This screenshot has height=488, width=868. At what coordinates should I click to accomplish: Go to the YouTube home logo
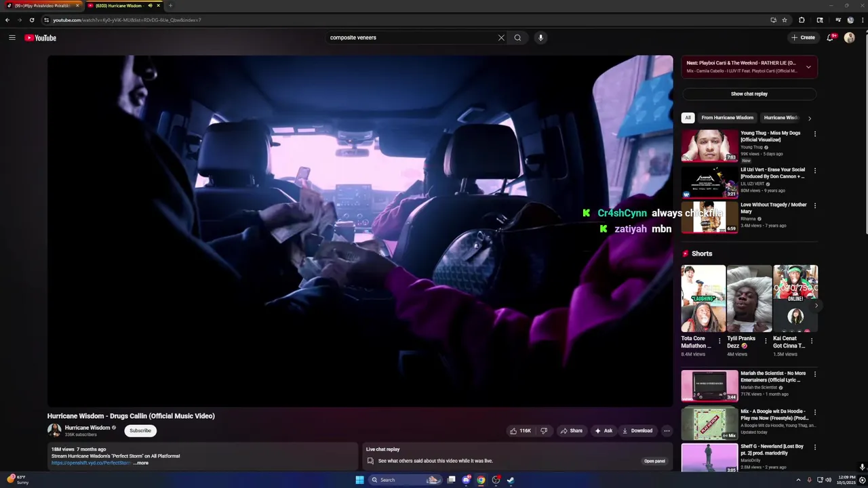coord(40,38)
